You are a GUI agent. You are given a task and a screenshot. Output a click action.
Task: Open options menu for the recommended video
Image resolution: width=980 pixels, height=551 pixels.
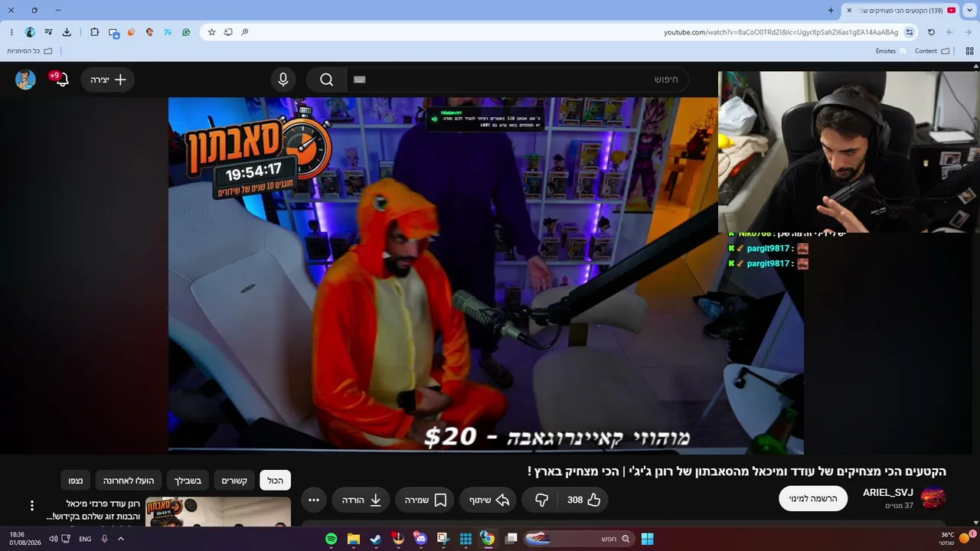32,506
